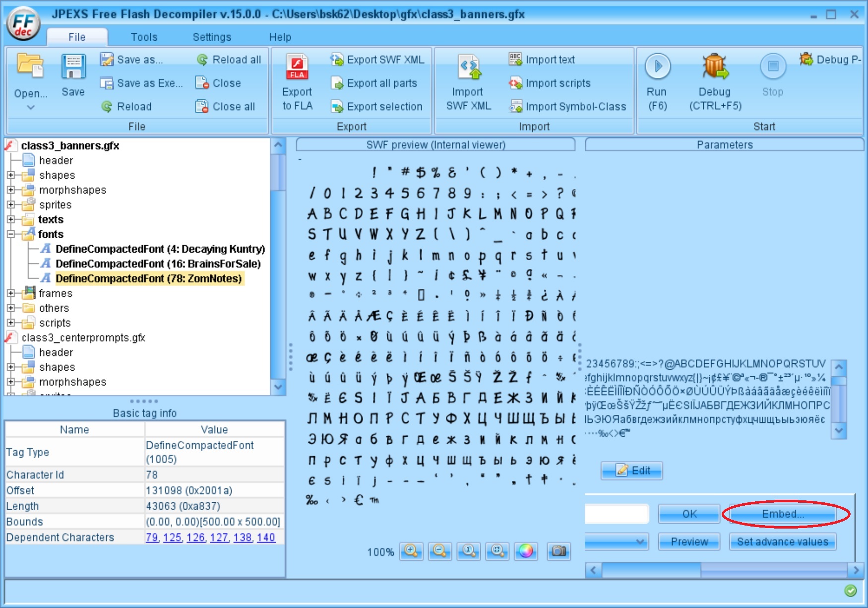
Task: Fit the preview zoom to the window
Action: (x=497, y=551)
